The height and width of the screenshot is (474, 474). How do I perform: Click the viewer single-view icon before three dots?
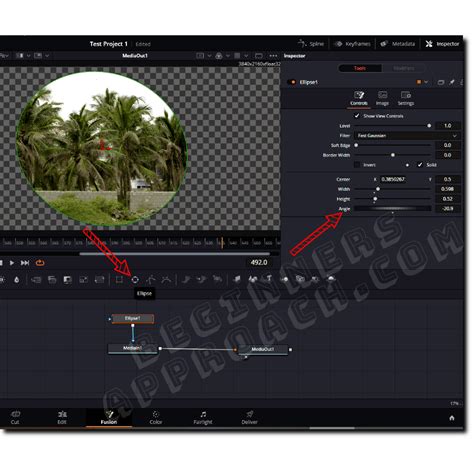pos(259,56)
